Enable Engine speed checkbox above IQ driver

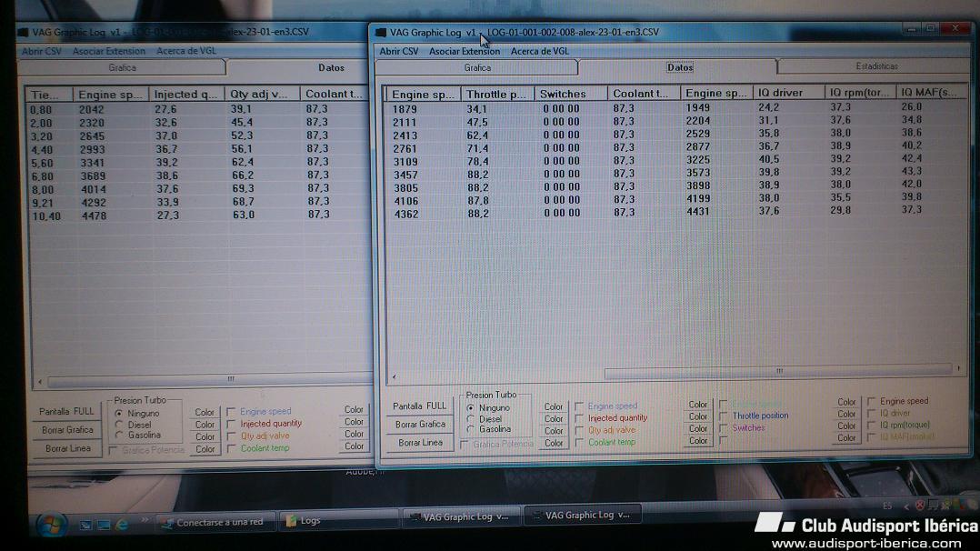tap(871, 401)
